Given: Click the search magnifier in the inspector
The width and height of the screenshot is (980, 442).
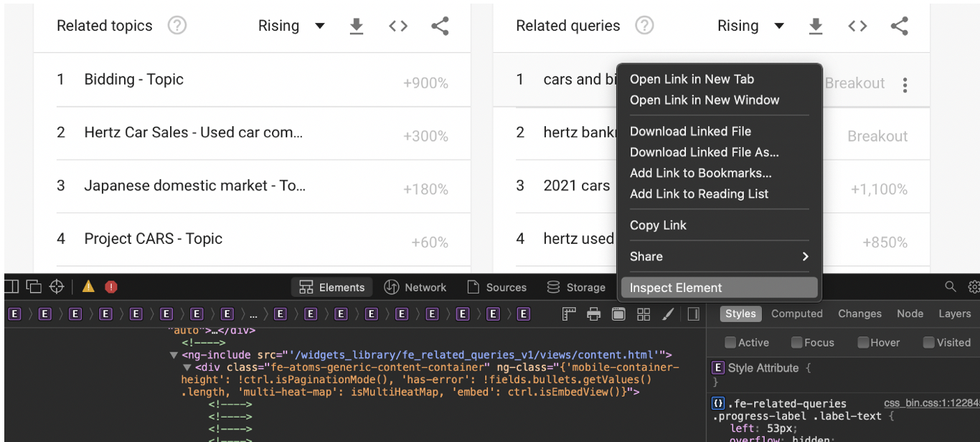Looking at the screenshot, I should (x=951, y=286).
